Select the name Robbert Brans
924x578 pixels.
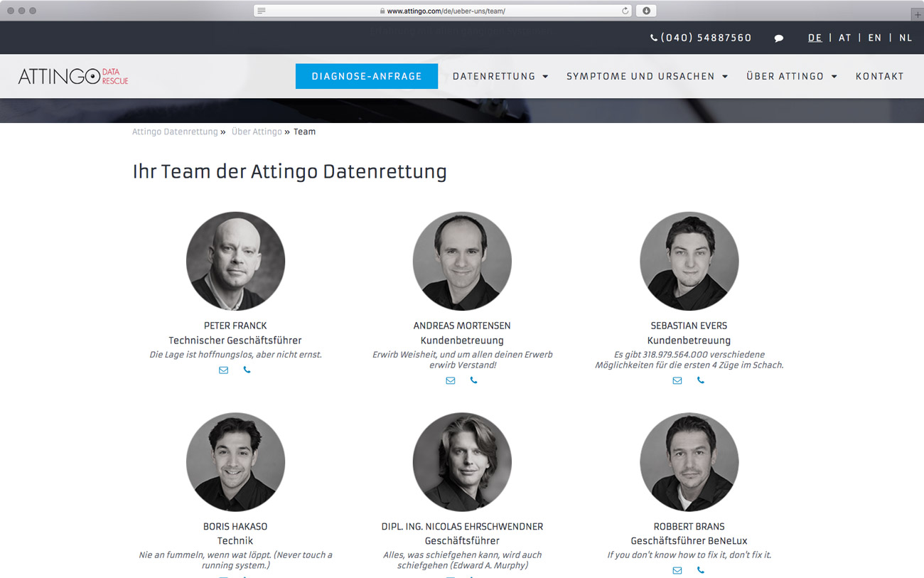click(689, 527)
